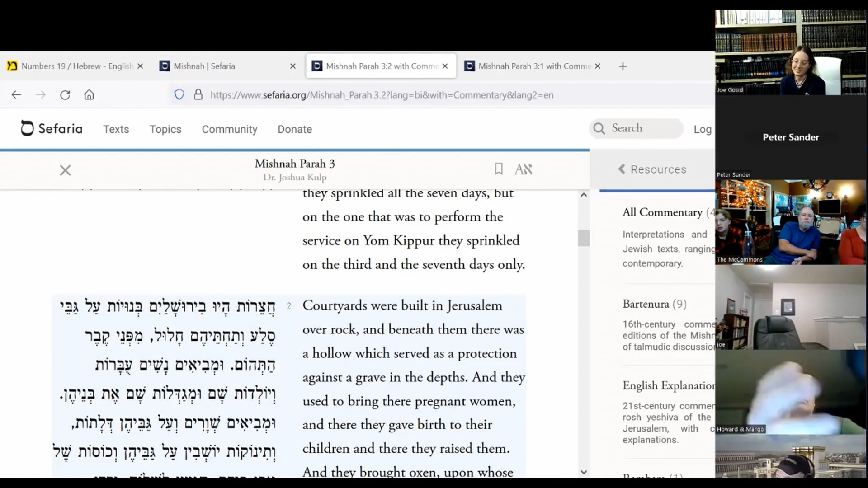
Task: Open a new browser tab
Action: click(x=623, y=66)
